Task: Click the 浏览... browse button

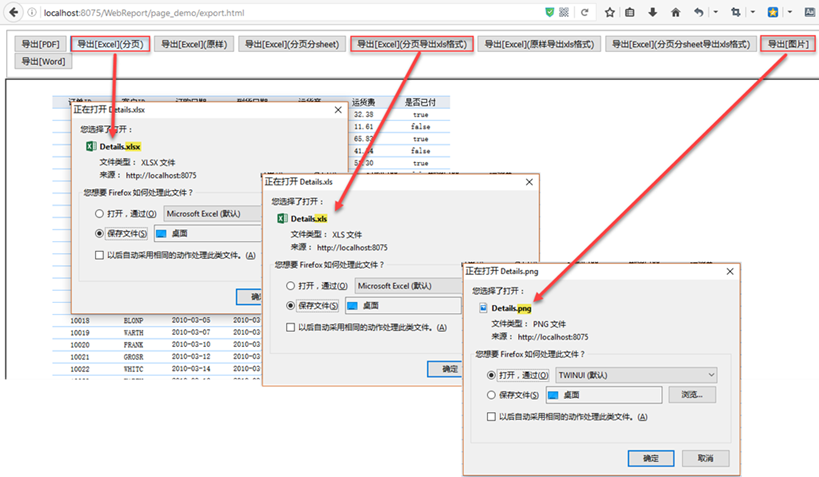Action: [692, 395]
